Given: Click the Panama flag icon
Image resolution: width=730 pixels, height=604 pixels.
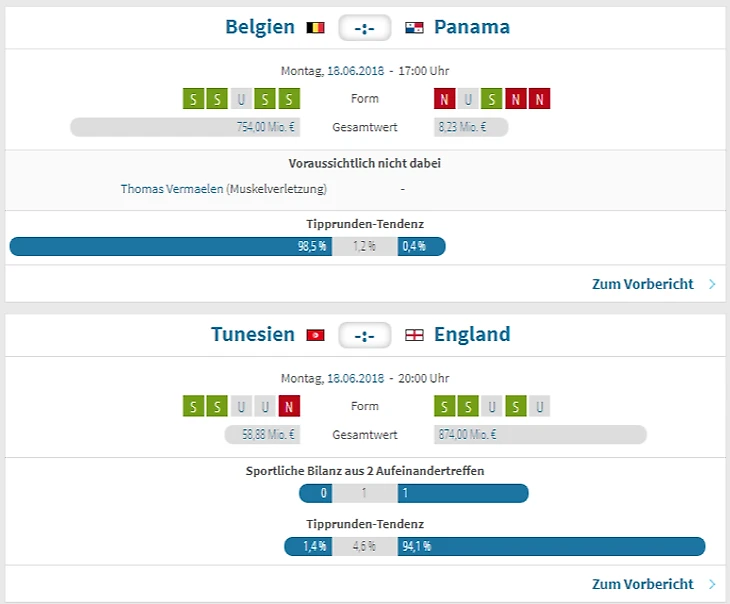Looking at the screenshot, I should pos(414,28).
